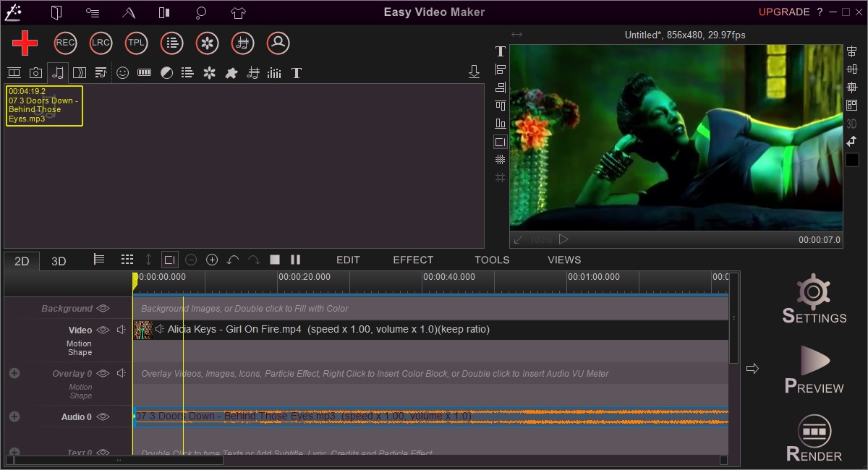The image size is (868, 470).
Task: Mute the Video track speaker
Action: coord(121,329)
